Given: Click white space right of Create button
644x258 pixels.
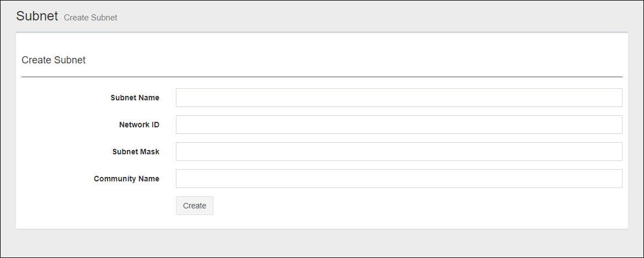Looking at the screenshot, I should (x=414, y=206).
